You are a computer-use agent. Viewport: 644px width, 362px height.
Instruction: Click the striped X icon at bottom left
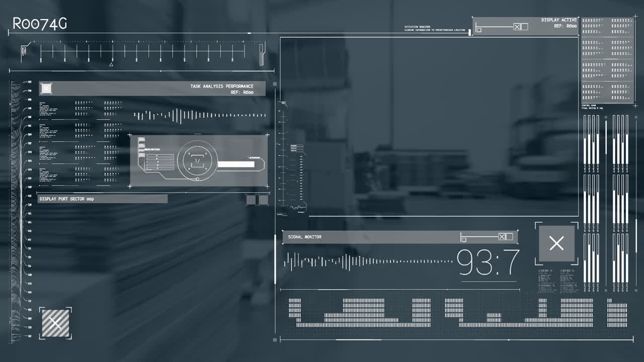coord(55,323)
